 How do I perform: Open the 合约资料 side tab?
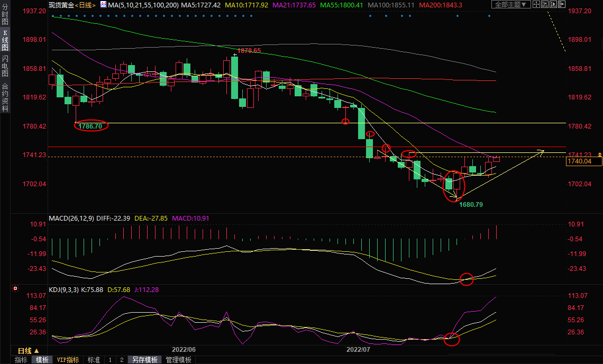pos(5,97)
